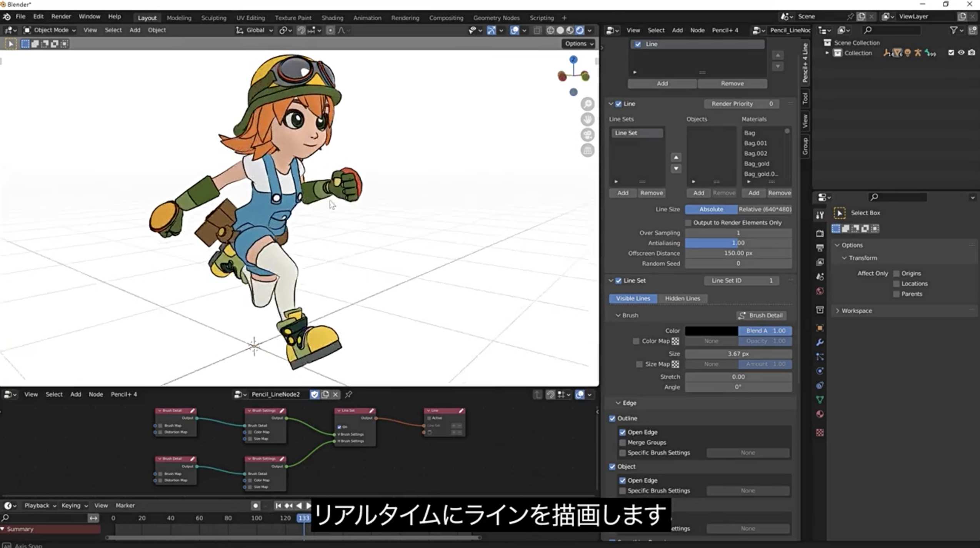Image resolution: width=980 pixels, height=548 pixels.
Task: Jump to timeline start playback icon
Action: point(278,505)
